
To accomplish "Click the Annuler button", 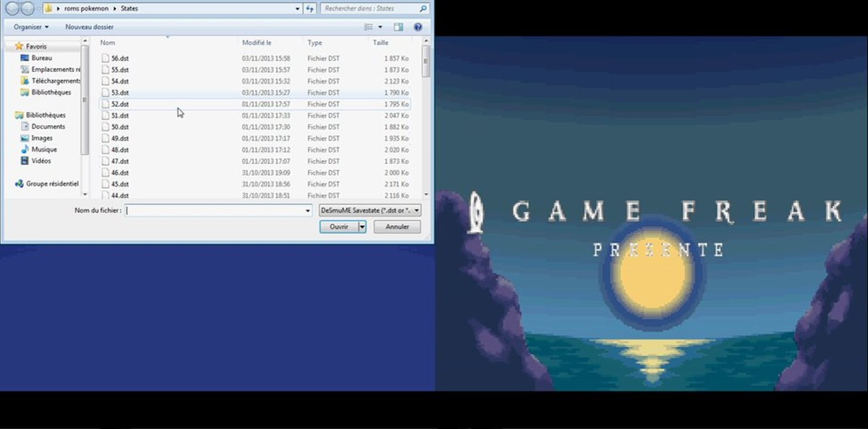I will click(x=397, y=227).
